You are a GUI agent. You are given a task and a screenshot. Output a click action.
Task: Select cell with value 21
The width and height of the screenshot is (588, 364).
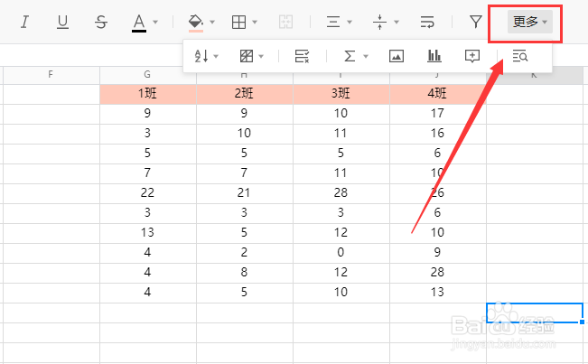point(244,193)
